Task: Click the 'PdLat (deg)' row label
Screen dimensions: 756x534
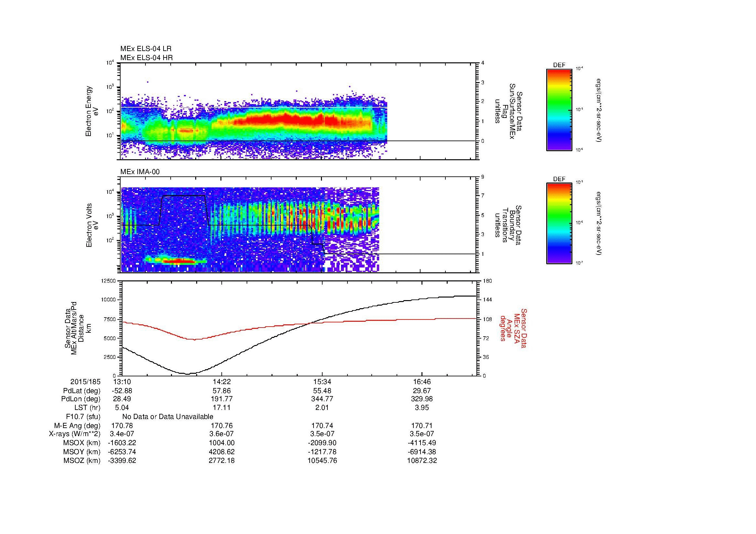Action: click(x=82, y=391)
